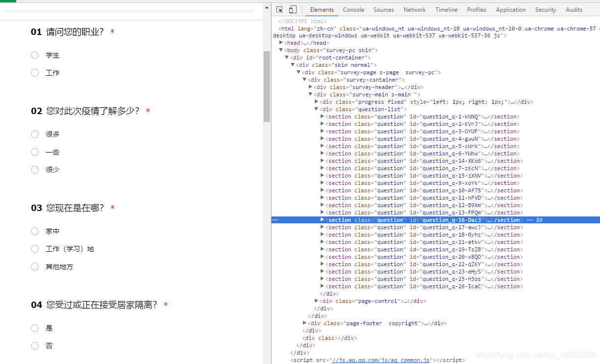Activate the inspect element picker icon
The image size is (600, 364).
coord(280,10)
